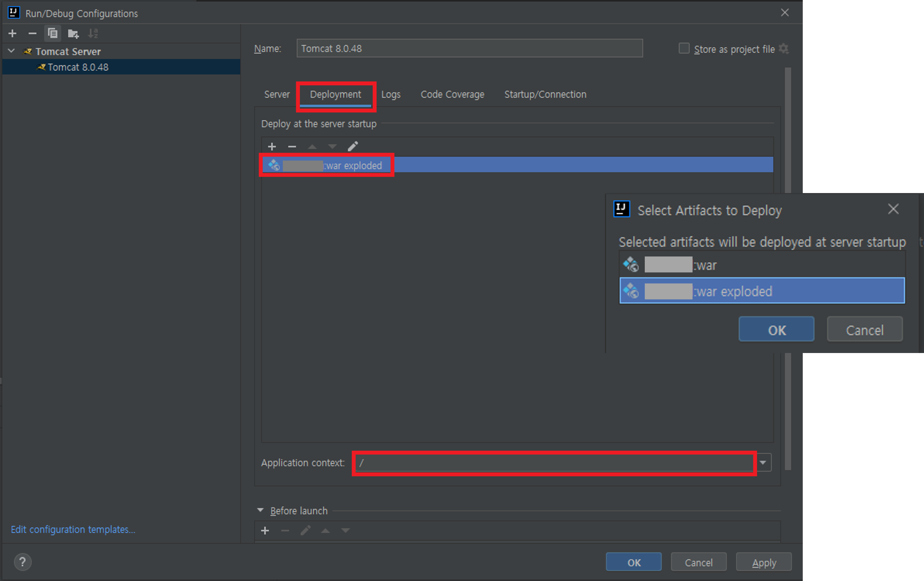Click the edit artifact pencil icon

pos(353,146)
